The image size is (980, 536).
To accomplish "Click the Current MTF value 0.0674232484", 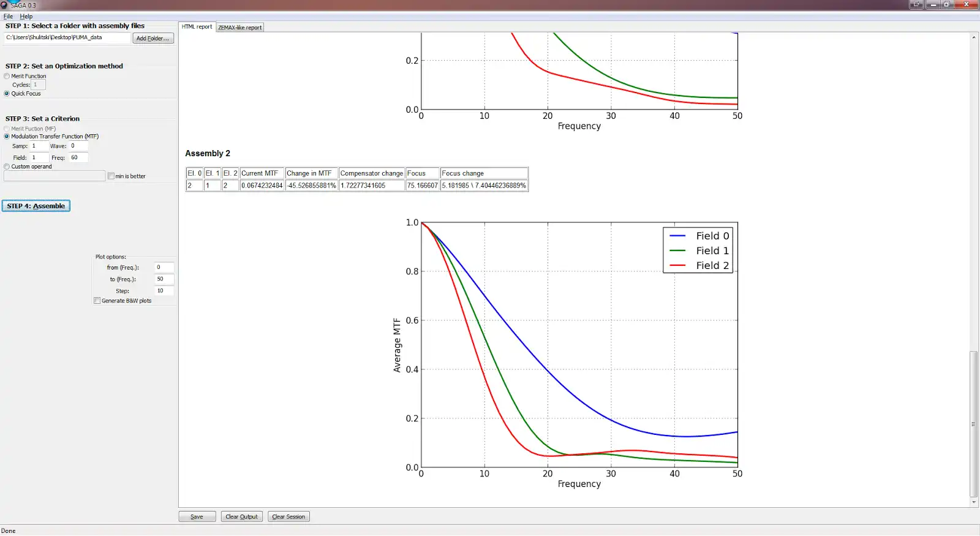I will (262, 186).
